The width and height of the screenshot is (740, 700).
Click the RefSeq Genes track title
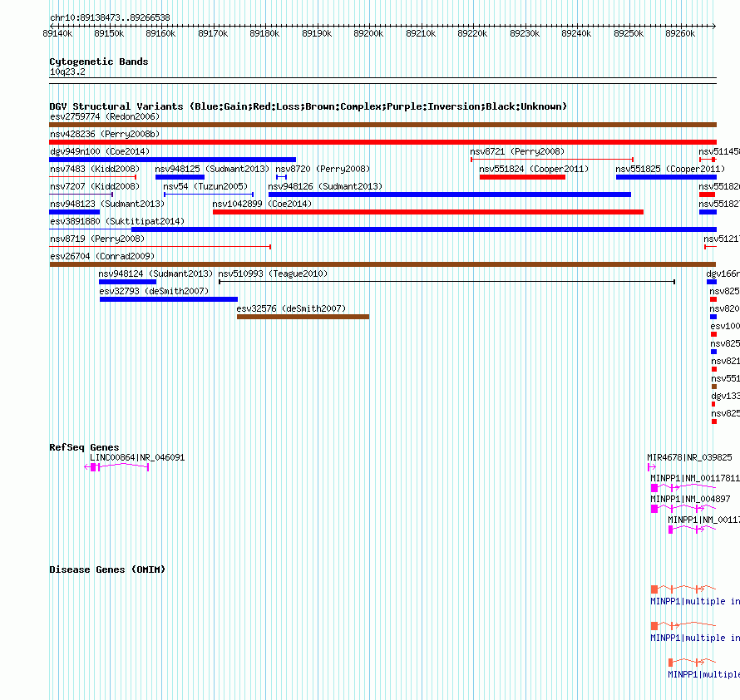[x=84, y=447]
